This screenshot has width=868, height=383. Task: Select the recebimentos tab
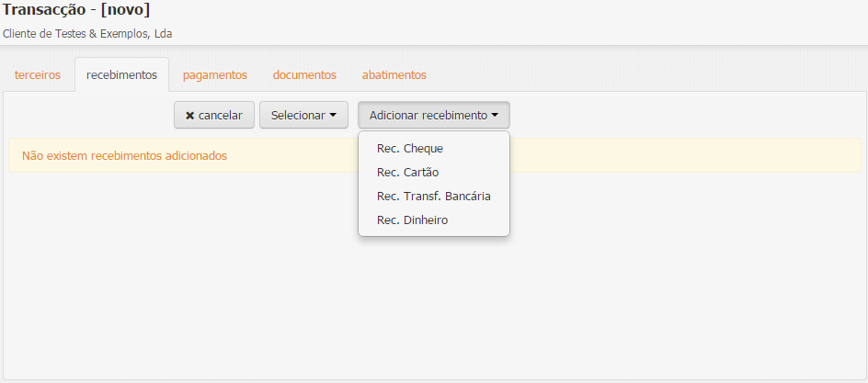point(121,75)
